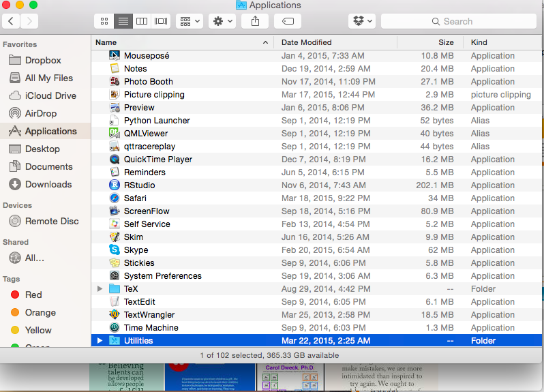Expand the Utilities folder disclosure triangle

coord(100,340)
